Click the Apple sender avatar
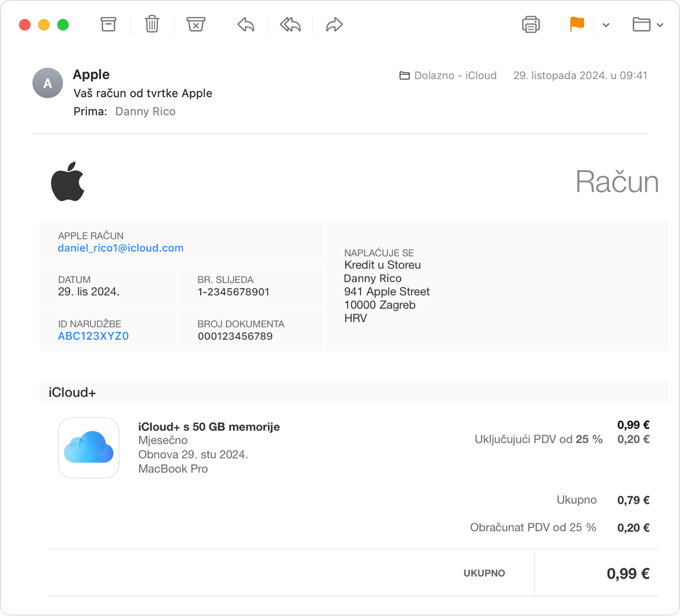The height and width of the screenshot is (616, 680). 47,83
